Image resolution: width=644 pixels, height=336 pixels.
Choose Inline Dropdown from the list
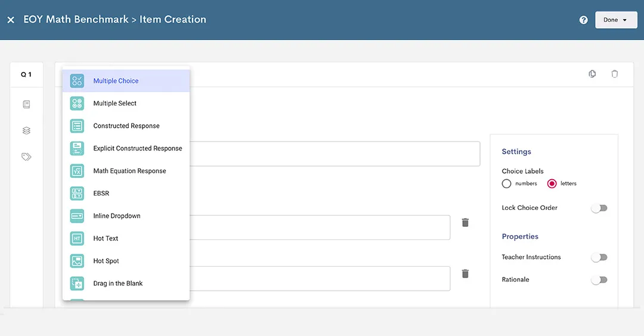126,216
